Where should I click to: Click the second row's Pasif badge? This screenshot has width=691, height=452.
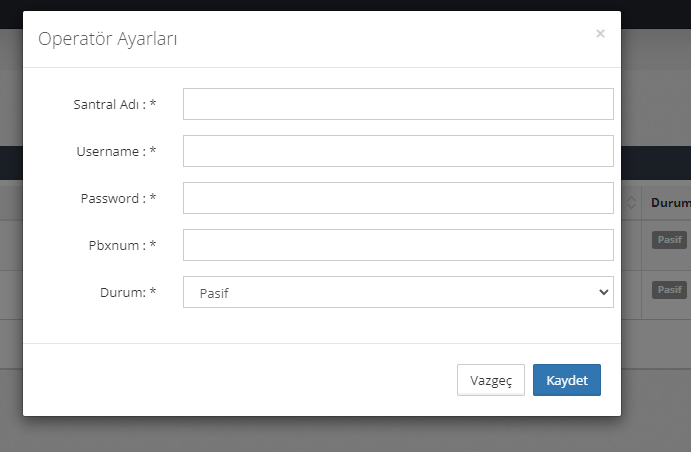(x=669, y=290)
